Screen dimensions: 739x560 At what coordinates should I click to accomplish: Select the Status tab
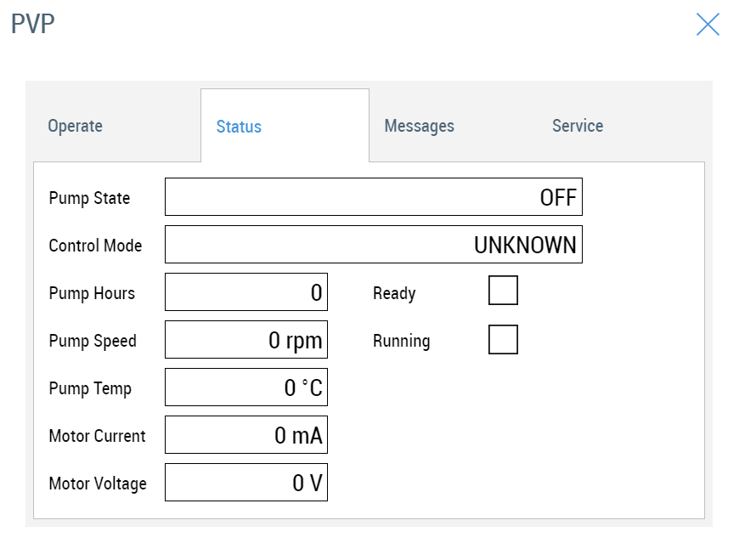click(x=239, y=127)
